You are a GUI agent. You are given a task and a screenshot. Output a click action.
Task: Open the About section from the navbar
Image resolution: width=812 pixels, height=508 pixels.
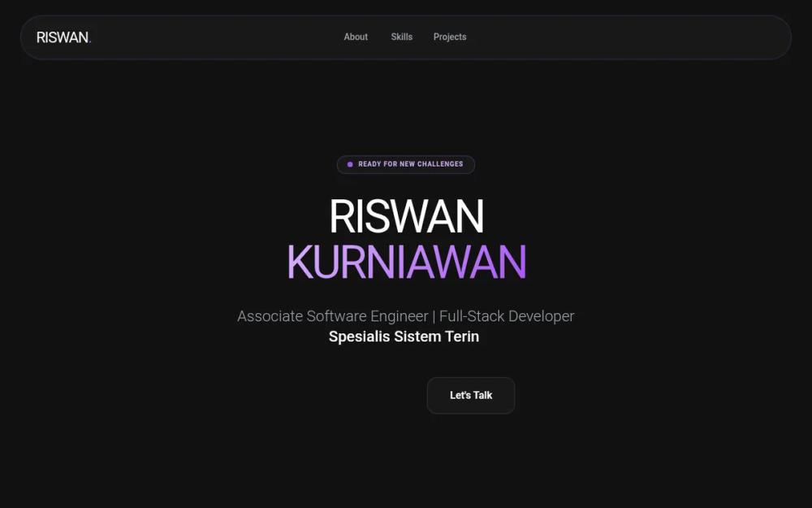[355, 37]
